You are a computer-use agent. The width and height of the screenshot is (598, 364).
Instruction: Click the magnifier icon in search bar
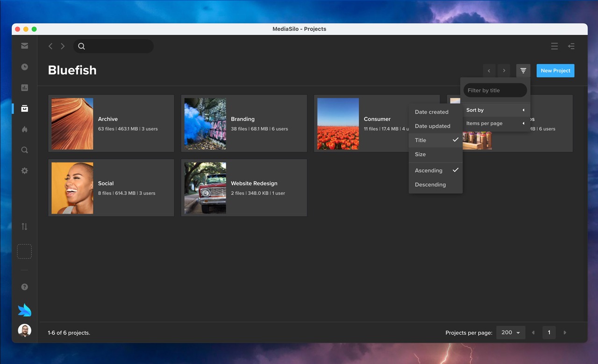click(81, 46)
